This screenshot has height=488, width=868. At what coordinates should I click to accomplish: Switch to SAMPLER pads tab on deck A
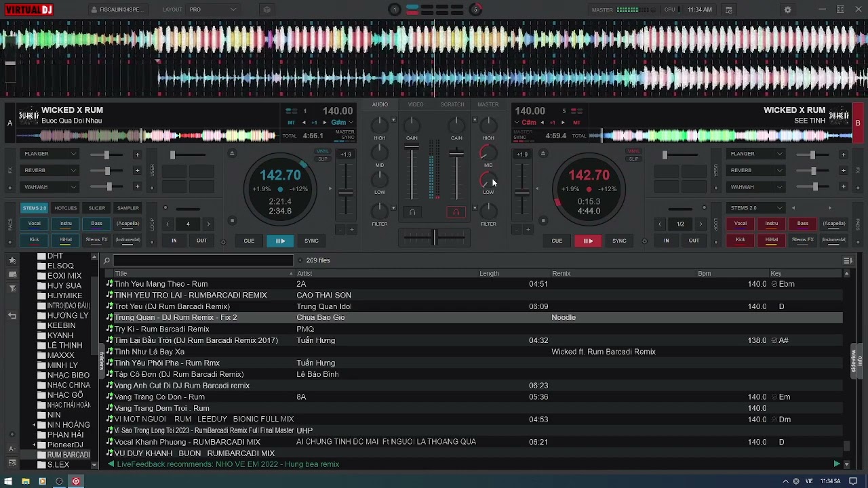click(128, 208)
